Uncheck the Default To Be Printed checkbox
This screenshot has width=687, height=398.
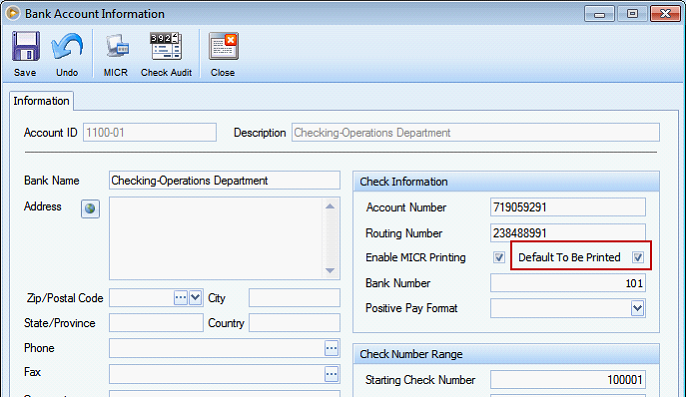pyautogui.click(x=638, y=257)
